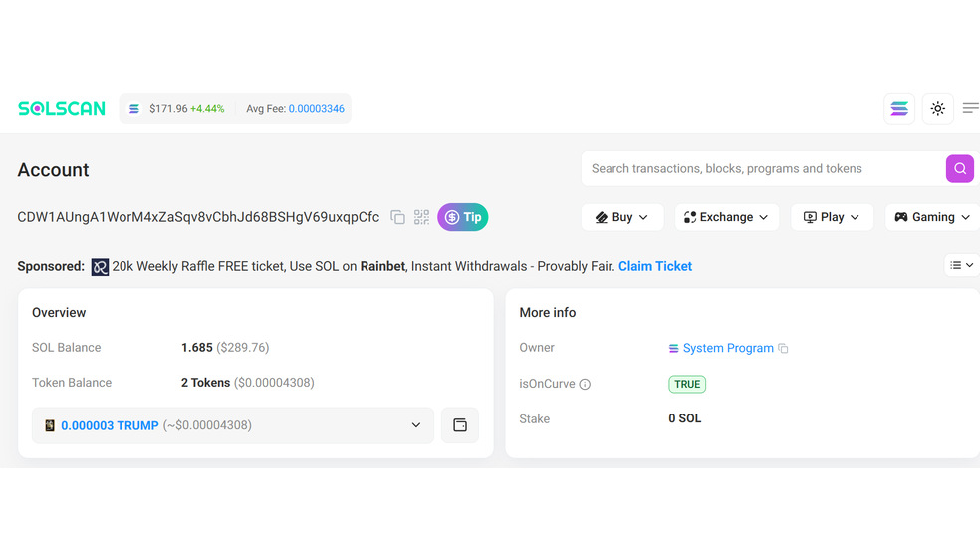Click the isOnCurve info icon

[585, 384]
